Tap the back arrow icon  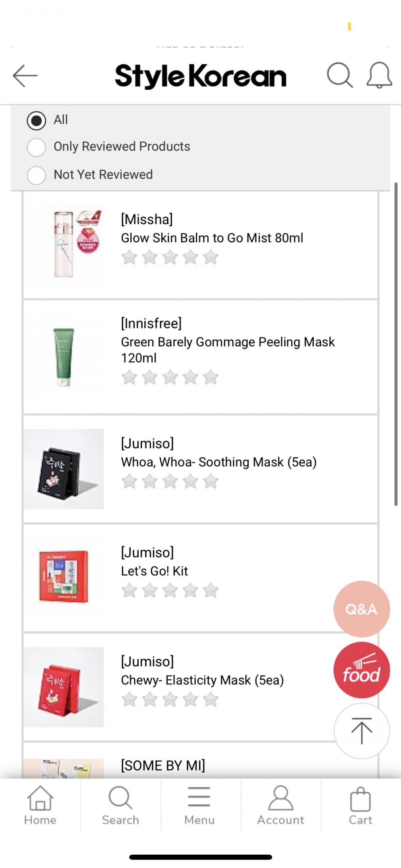[25, 75]
